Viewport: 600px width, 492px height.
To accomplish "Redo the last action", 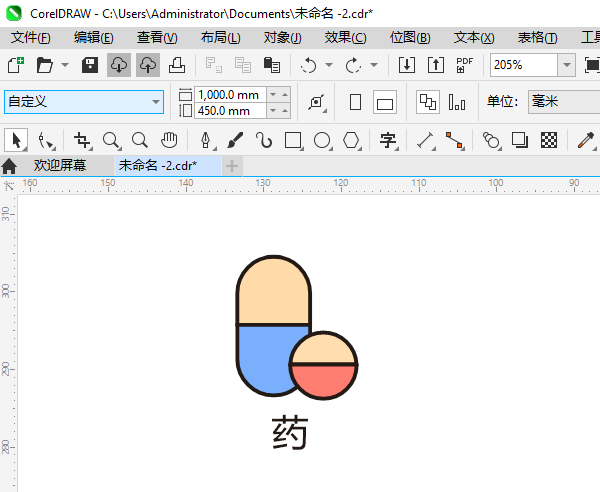I will click(354, 65).
